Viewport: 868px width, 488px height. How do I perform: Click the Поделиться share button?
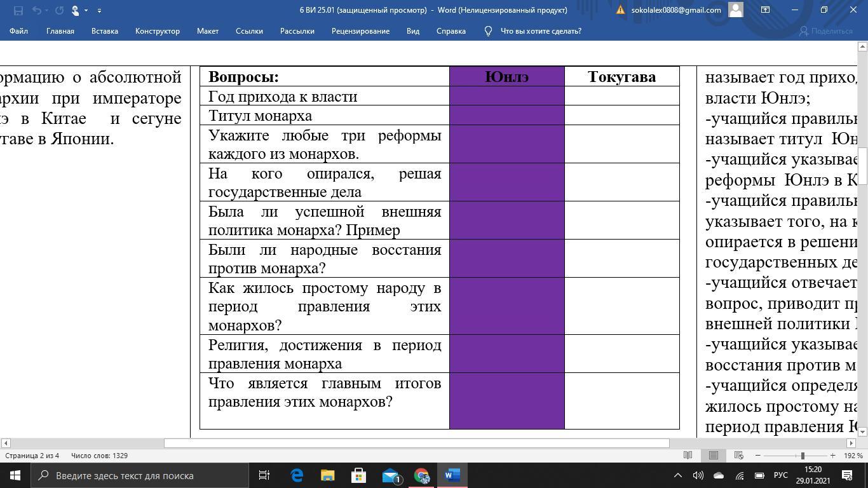pos(825,31)
